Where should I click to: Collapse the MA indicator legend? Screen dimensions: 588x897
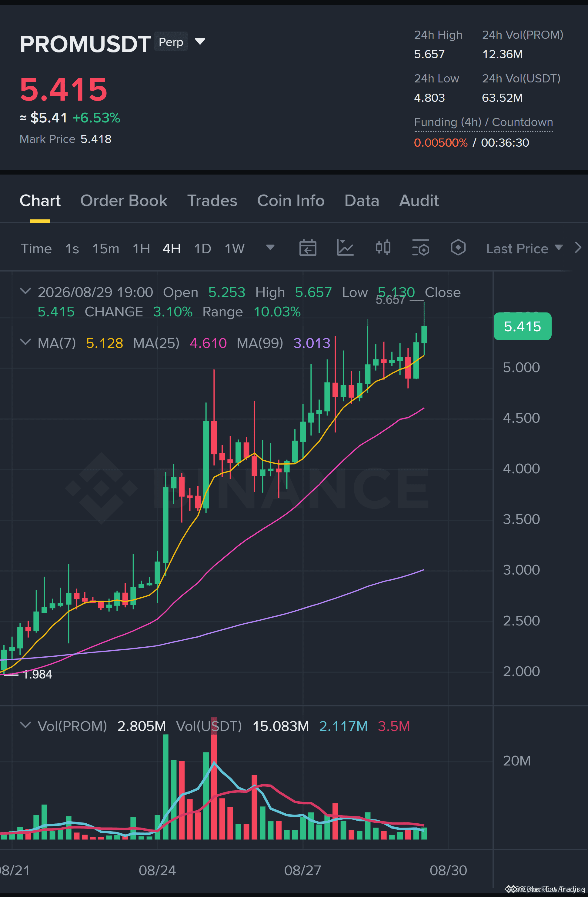pyautogui.click(x=25, y=342)
